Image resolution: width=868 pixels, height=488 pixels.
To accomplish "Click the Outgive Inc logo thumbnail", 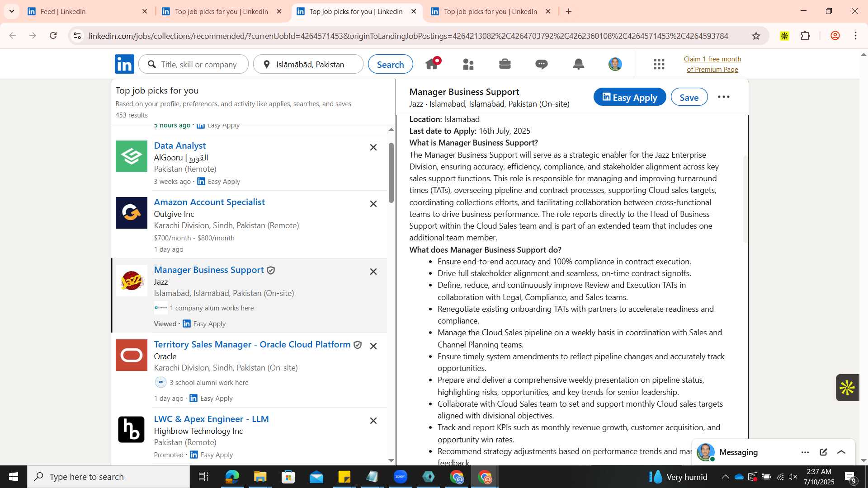I will [131, 213].
